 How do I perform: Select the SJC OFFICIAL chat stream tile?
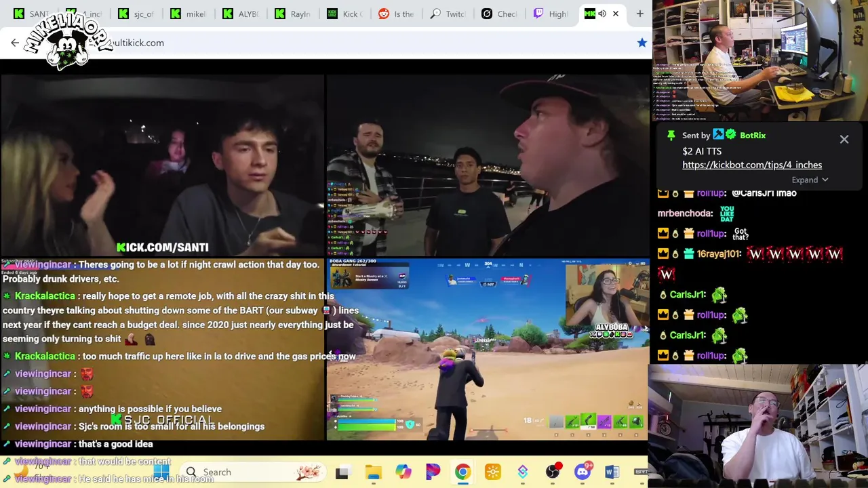(162, 349)
